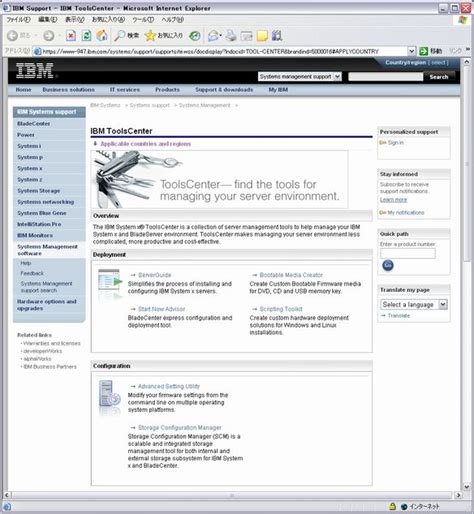Image resolution: width=474 pixels, height=514 pixels.
Task: Open the History toolbar icon
Action: pyautogui.click(x=195, y=35)
